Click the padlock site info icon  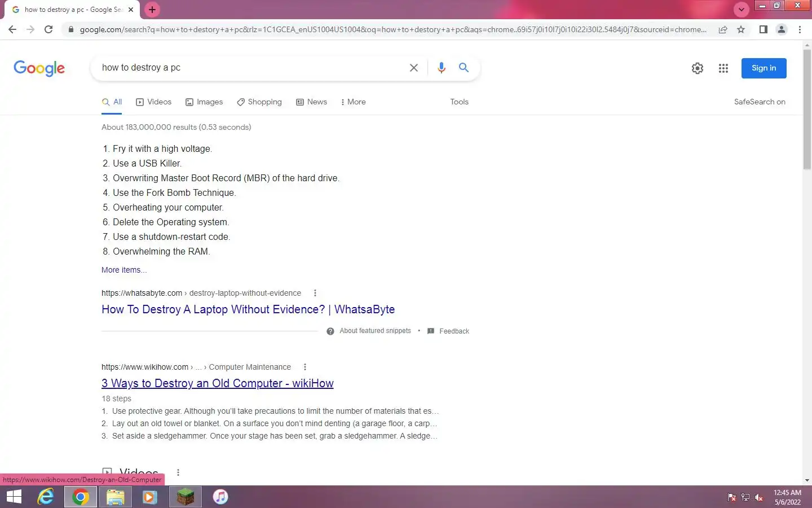click(x=70, y=29)
